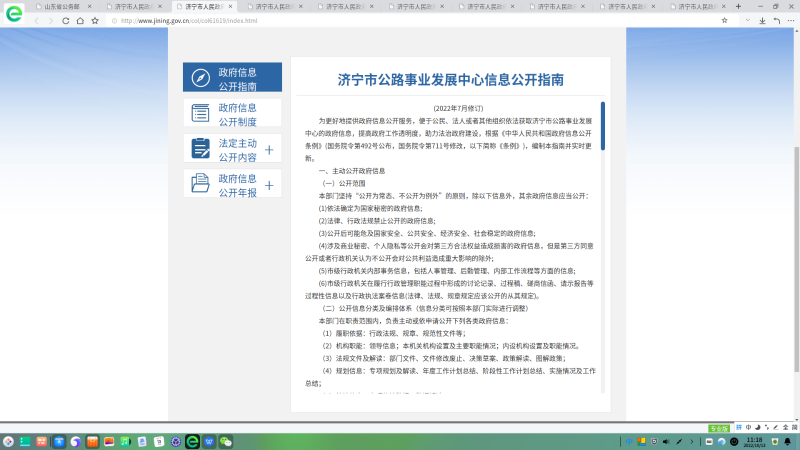
Task: Click the list icon beside 政府信息公开制度
Action: pyautogui.click(x=200, y=113)
